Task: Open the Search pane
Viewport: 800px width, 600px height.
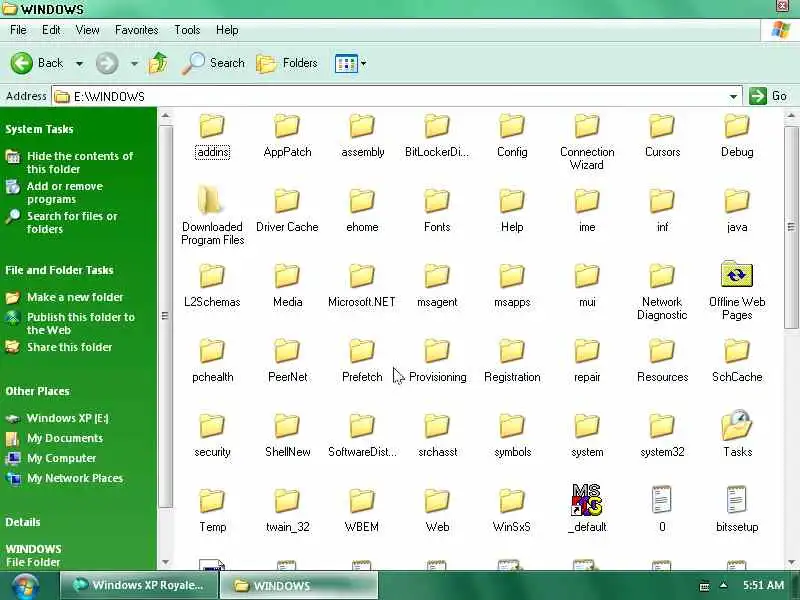Action: (214, 63)
